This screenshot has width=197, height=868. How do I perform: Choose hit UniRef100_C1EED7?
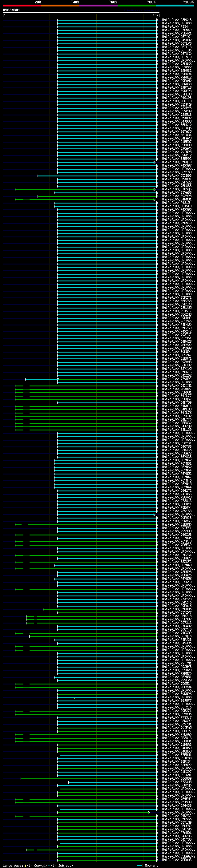click(176, 142)
